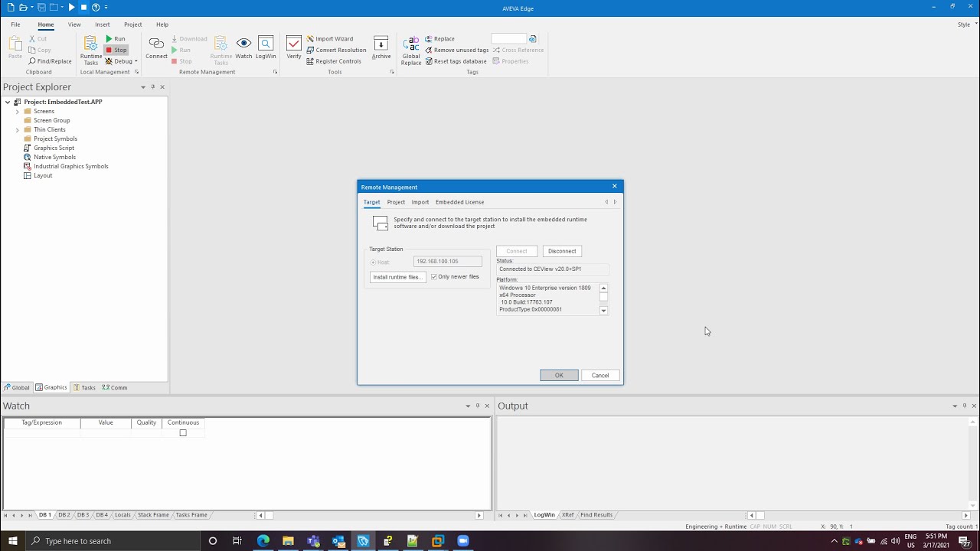The image size is (980, 551).
Task: Toggle Only newer files checkbox
Action: click(x=433, y=277)
